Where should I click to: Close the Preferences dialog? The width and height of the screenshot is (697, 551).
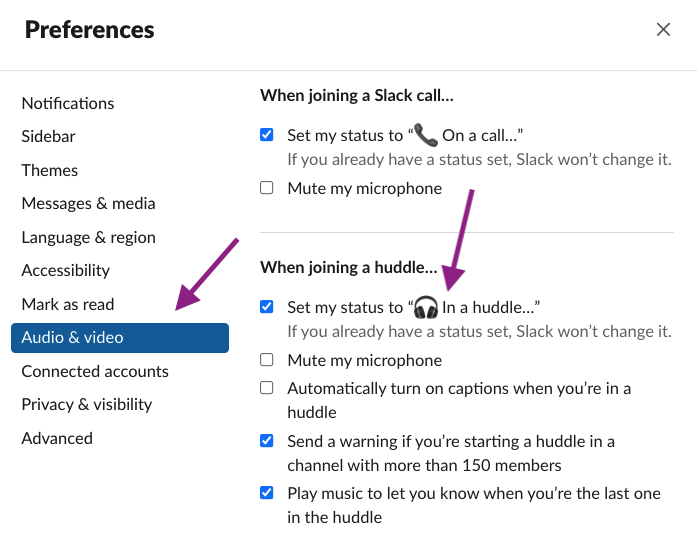[663, 30]
